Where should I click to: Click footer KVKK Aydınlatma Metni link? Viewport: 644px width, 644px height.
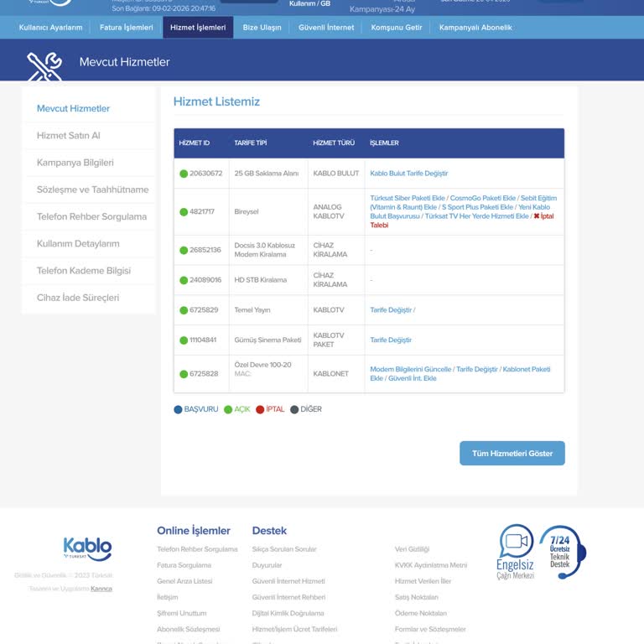point(431,565)
